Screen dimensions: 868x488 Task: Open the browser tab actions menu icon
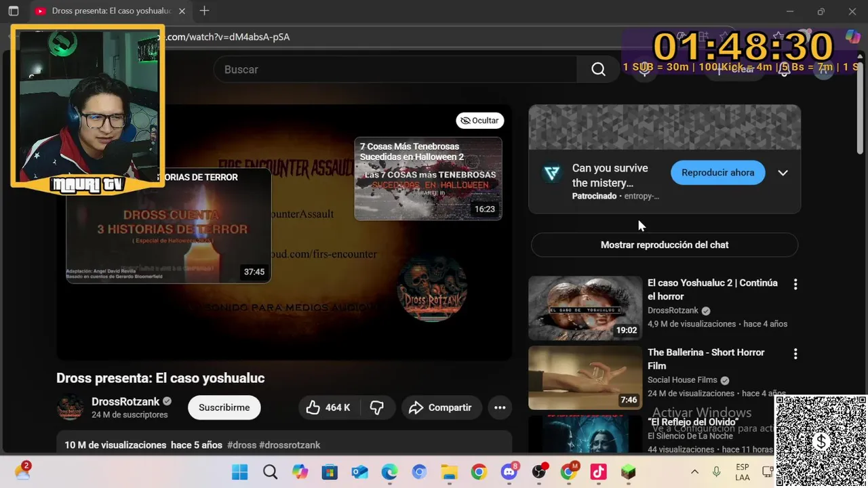click(13, 11)
